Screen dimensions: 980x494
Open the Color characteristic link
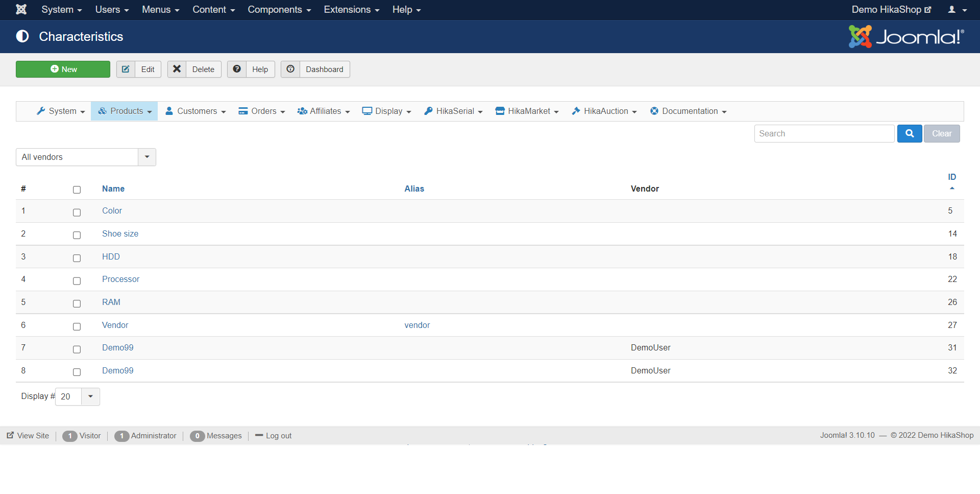(x=112, y=210)
